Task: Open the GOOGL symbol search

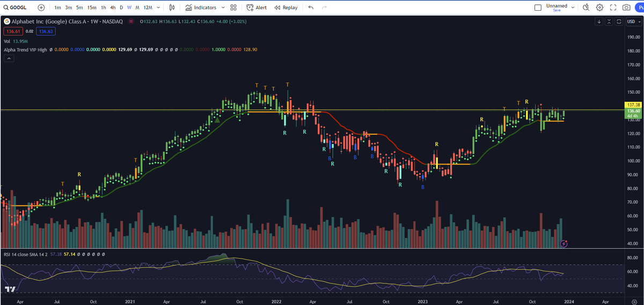Action: click(14, 8)
